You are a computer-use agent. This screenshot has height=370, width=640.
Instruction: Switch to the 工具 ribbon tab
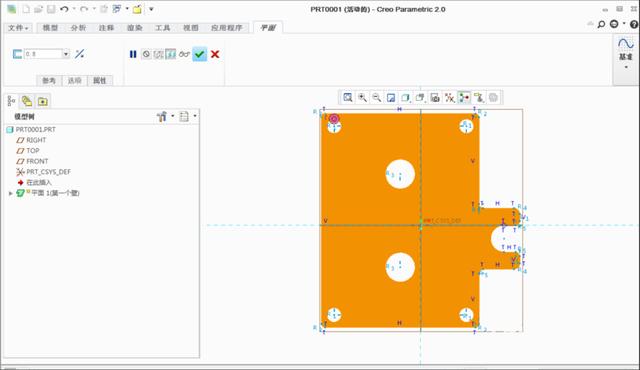click(x=162, y=28)
